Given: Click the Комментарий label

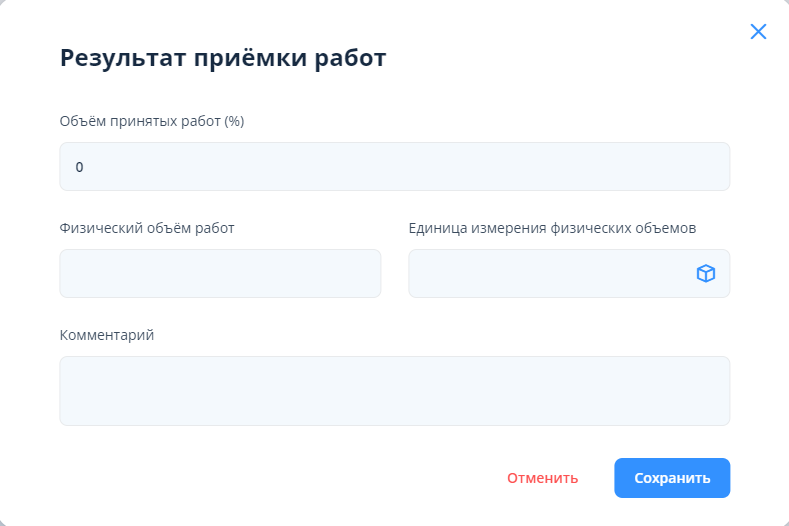Looking at the screenshot, I should (107, 335).
